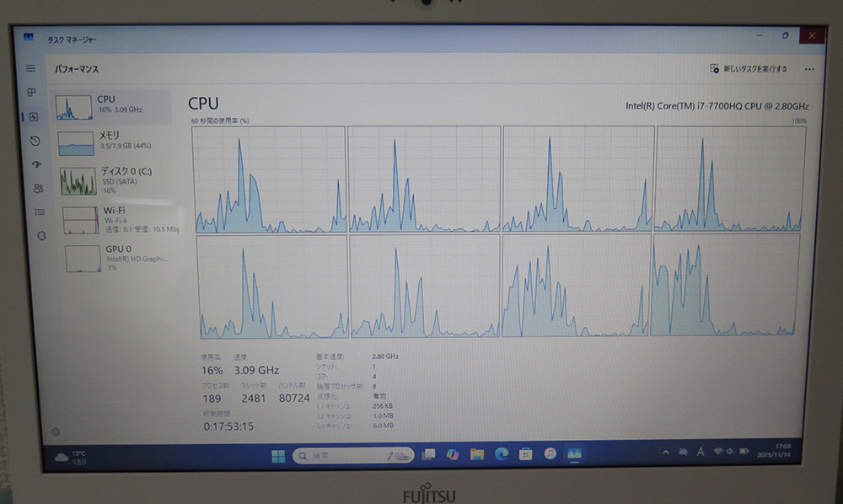Open the Windows Start menu
Screen dimensions: 843x504
278,456
